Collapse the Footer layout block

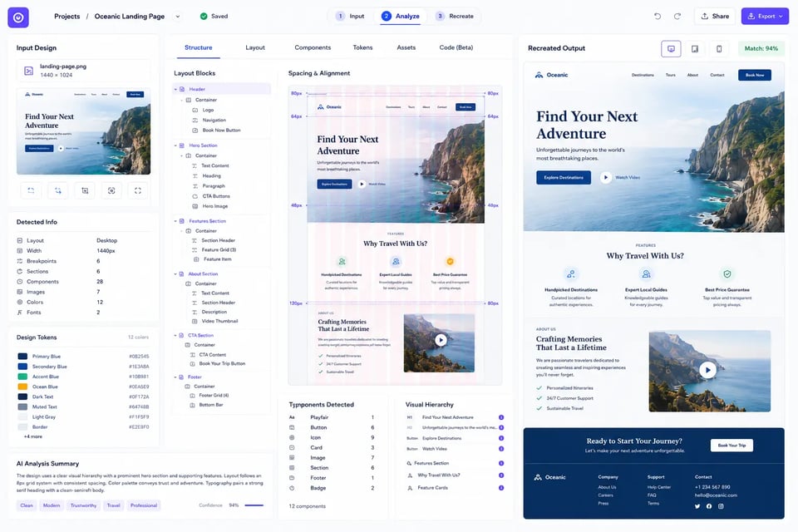point(175,377)
